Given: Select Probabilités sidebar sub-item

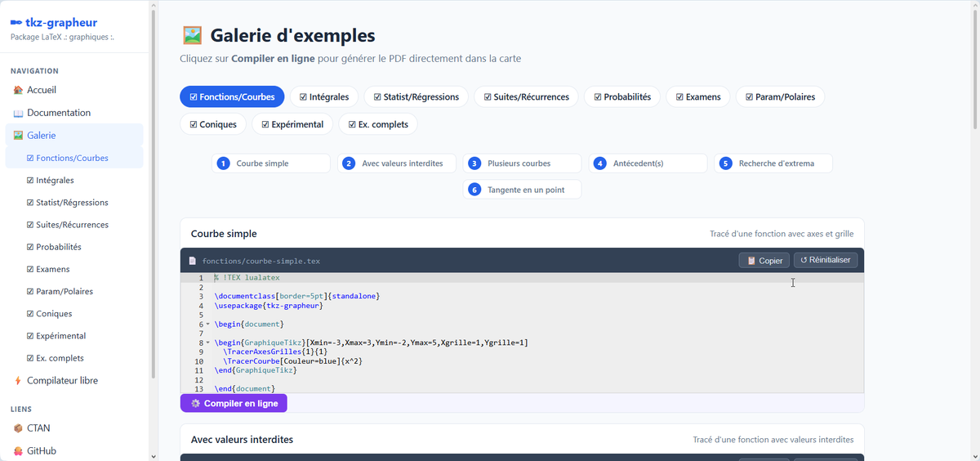Looking at the screenshot, I should pyautogui.click(x=74, y=246).
